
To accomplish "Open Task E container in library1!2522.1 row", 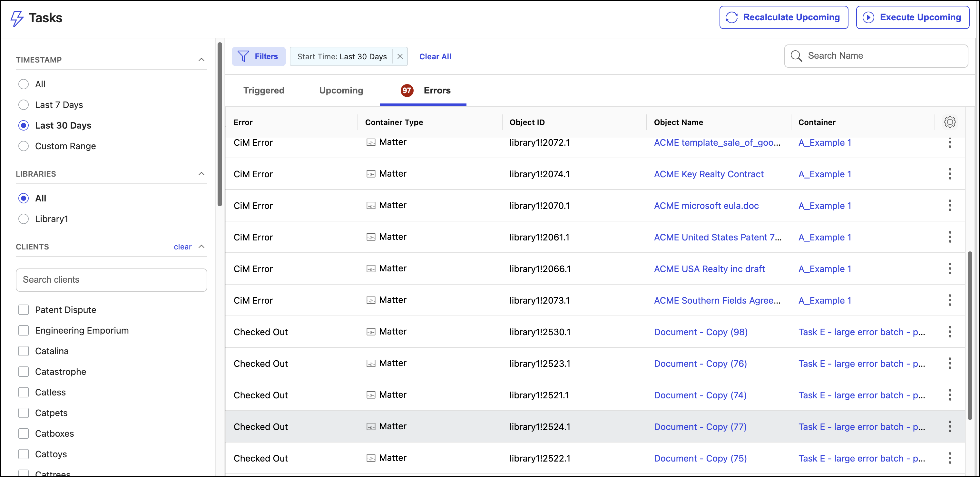I will 861,458.
